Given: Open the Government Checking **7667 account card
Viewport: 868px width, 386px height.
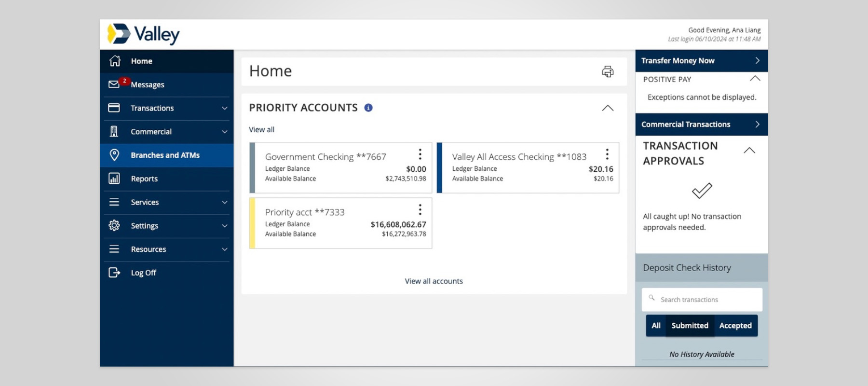Looking at the screenshot, I should pos(340,167).
